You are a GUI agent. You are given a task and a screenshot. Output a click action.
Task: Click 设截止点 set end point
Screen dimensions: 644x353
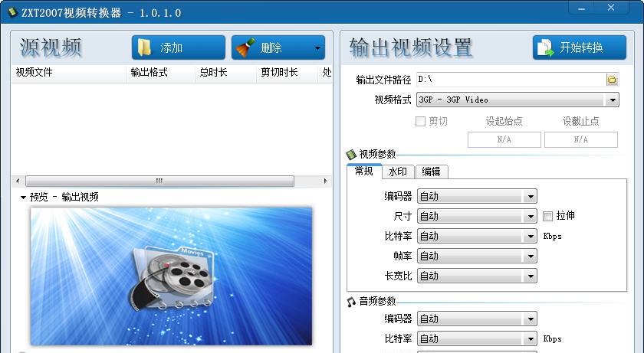(x=581, y=121)
